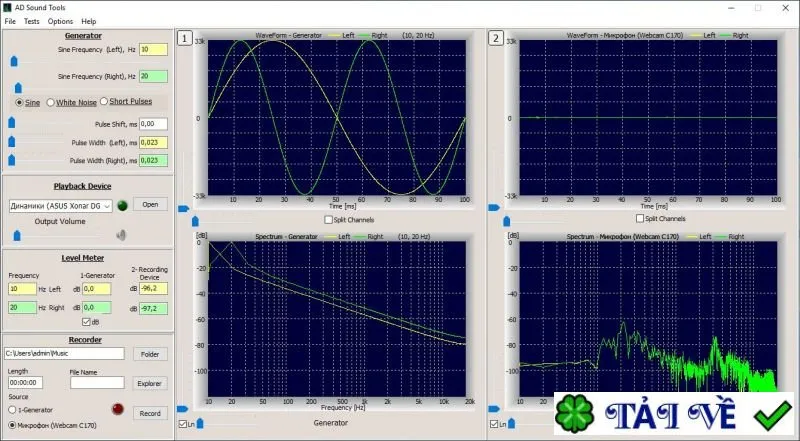Click the output volume speaker icon
The height and width of the screenshot is (441, 800).
121,235
